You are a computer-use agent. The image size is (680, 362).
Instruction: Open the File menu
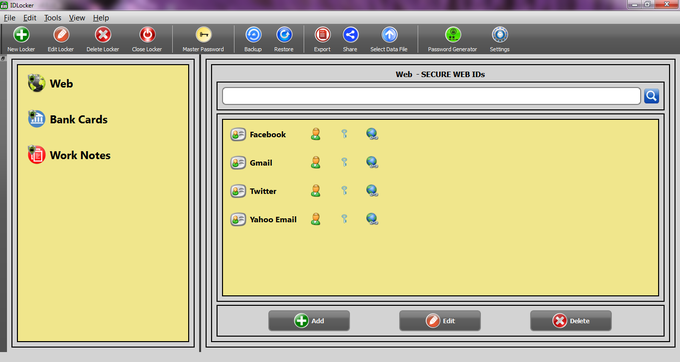[x=9, y=18]
